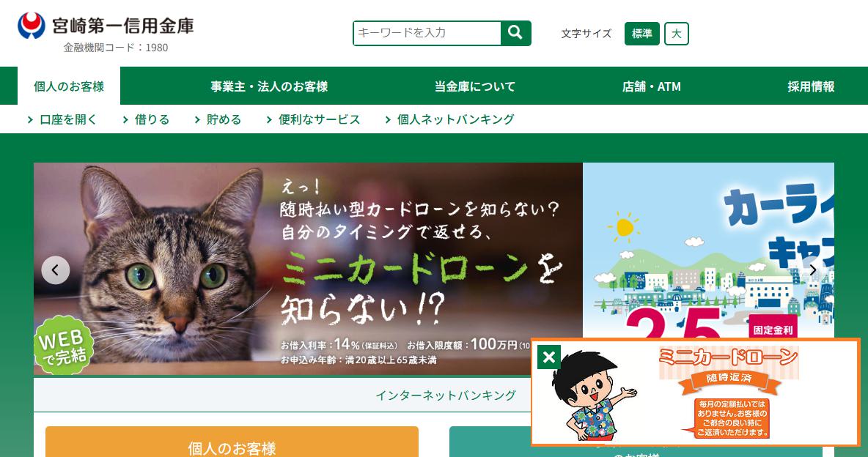The image size is (868, 457).
Task: Advance to the next carousel slide
Action: pyautogui.click(x=812, y=270)
